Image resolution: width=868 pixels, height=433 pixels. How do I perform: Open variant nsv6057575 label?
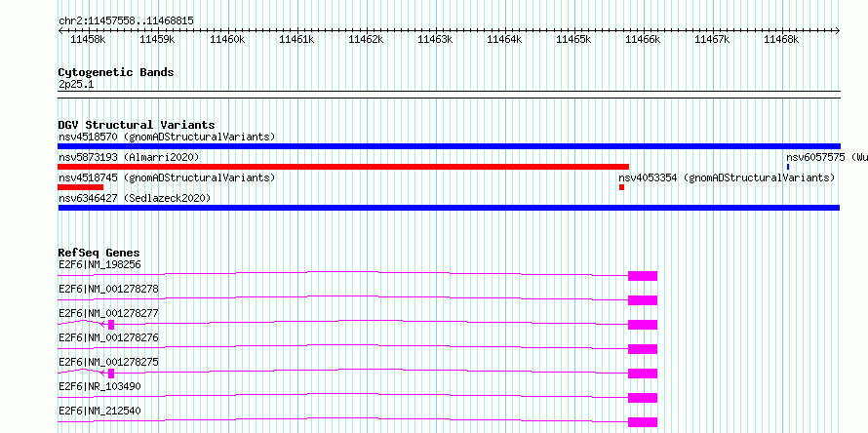pyautogui.click(x=827, y=157)
